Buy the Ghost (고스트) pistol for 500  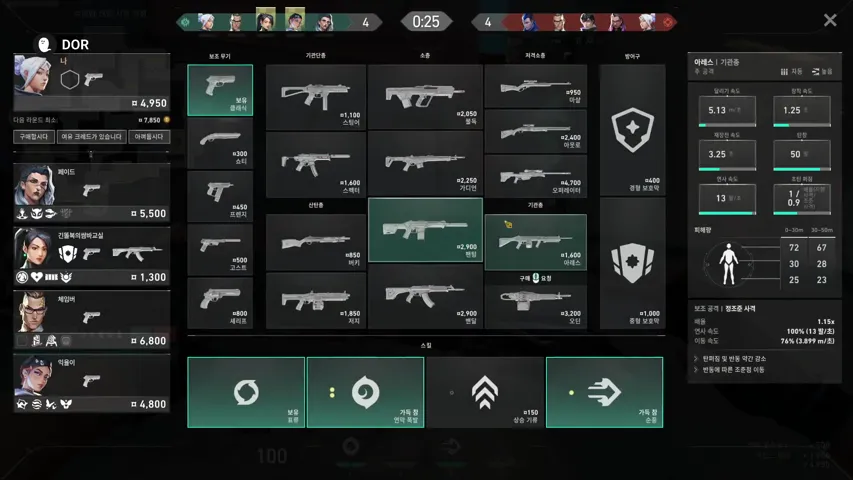click(220, 250)
